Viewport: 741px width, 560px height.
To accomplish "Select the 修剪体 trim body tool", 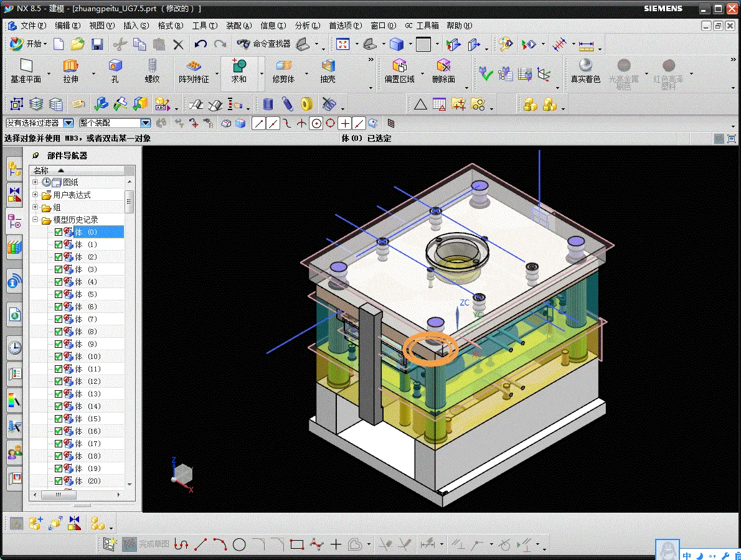I will point(283,72).
